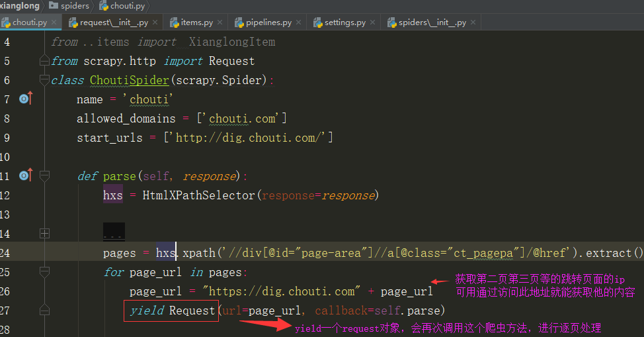Click the file icon in chouti.py breadcrumb
The width and height of the screenshot is (644, 337).
click(x=104, y=6)
